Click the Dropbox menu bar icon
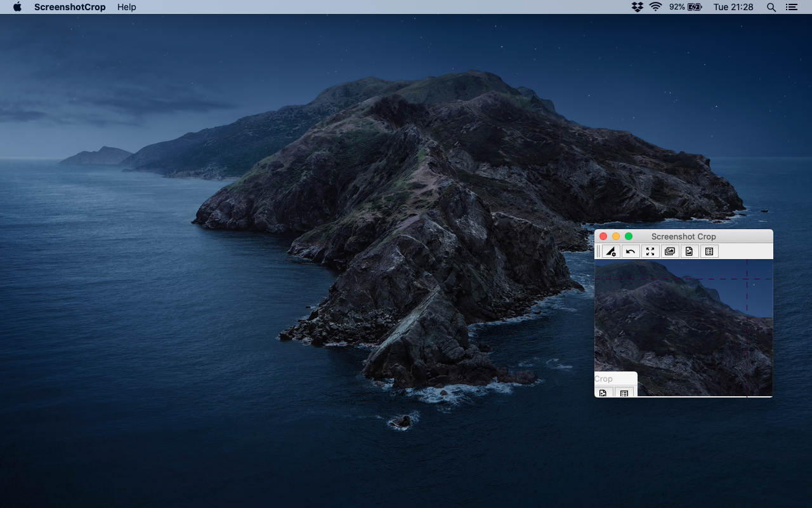This screenshot has width=812, height=508. pos(638,7)
